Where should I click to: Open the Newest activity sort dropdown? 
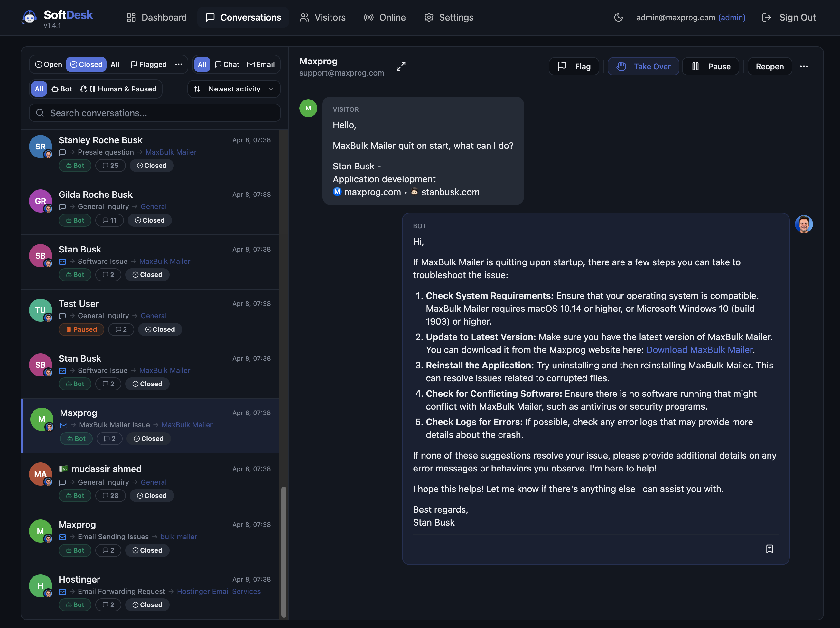(234, 89)
